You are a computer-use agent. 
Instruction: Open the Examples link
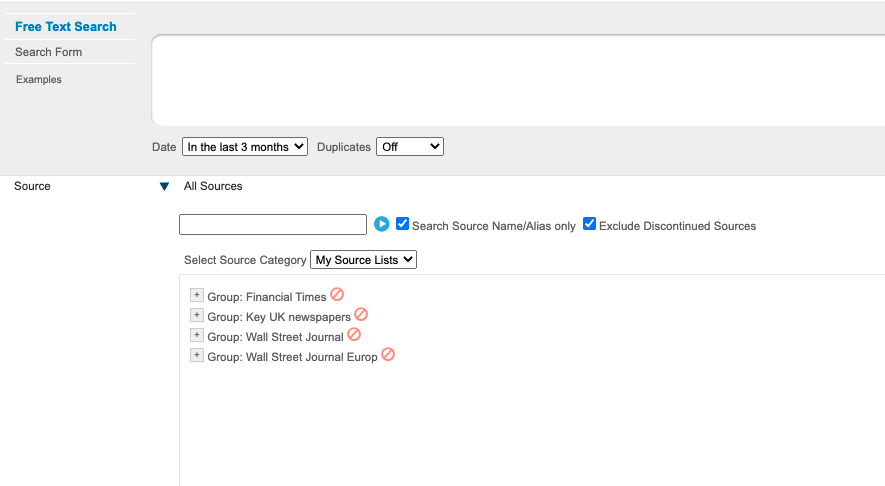pyautogui.click(x=39, y=80)
